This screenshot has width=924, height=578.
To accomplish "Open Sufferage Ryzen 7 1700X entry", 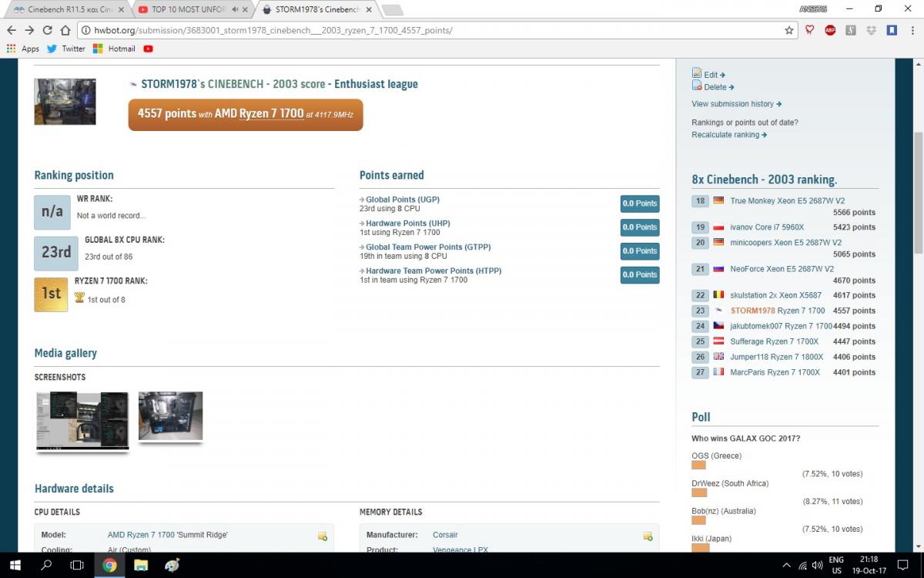I will (x=775, y=341).
